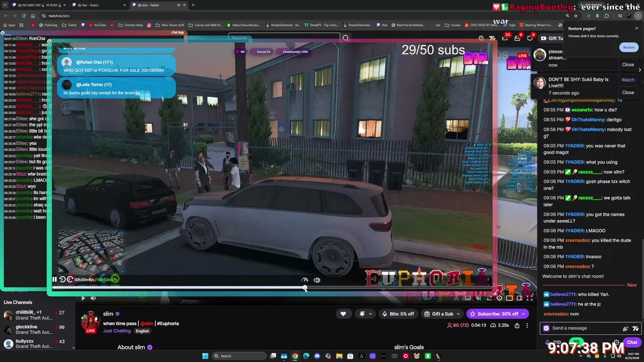
Task: Click Windows Start button
Action: click(205, 356)
